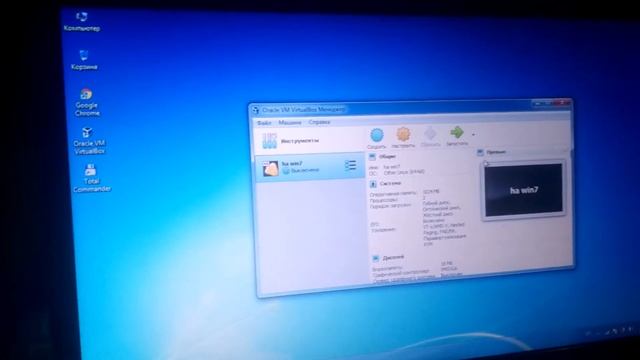
Task: Click the ha win7 preview thumbnail
Action: (x=523, y=190)
